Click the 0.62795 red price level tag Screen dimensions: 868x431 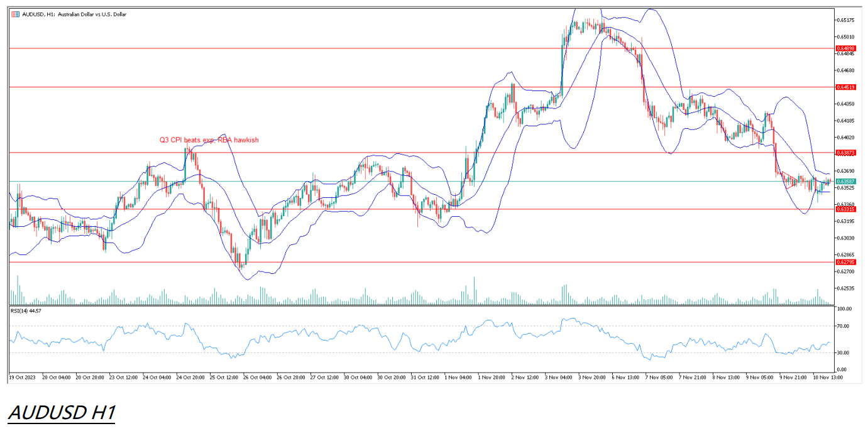(x=845, y=262)
